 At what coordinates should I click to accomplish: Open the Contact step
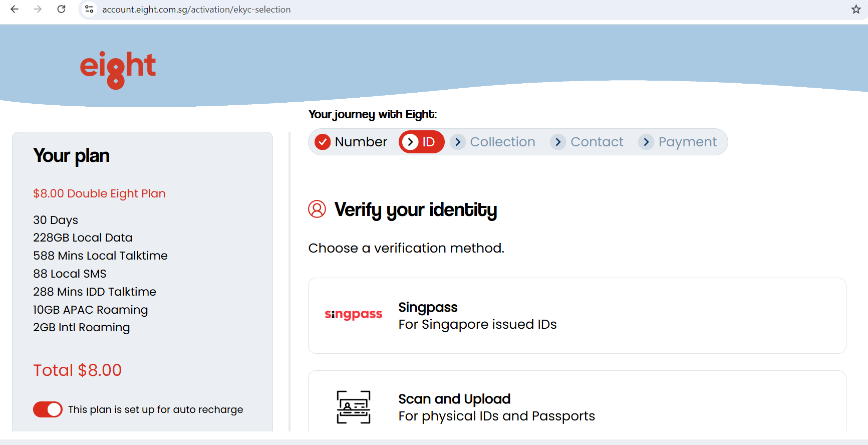click(587, 142)
